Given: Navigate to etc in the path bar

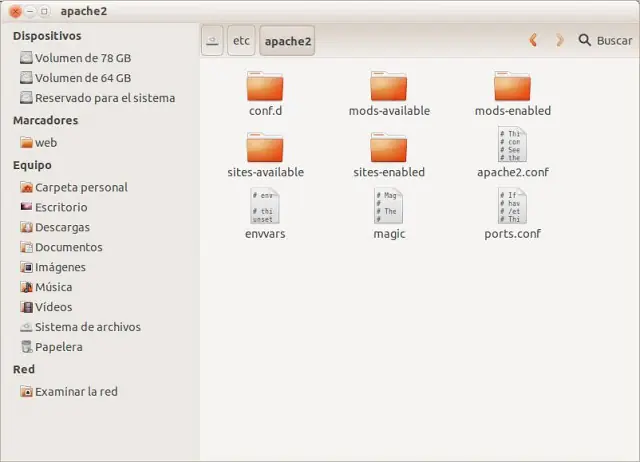Looking at the screenshot, I should click(241, 41).
